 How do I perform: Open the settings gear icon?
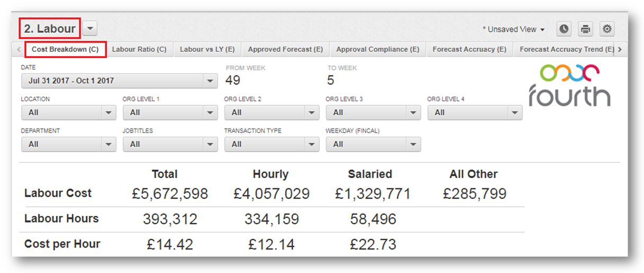(607, 29)
